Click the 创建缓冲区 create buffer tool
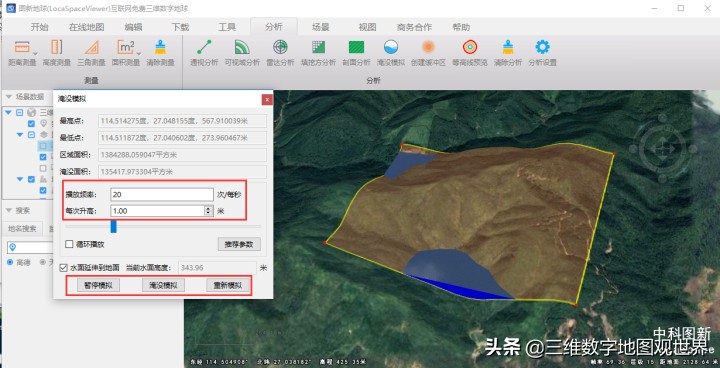720x368 pixels. pyautogui.click(x=428, y=53)
